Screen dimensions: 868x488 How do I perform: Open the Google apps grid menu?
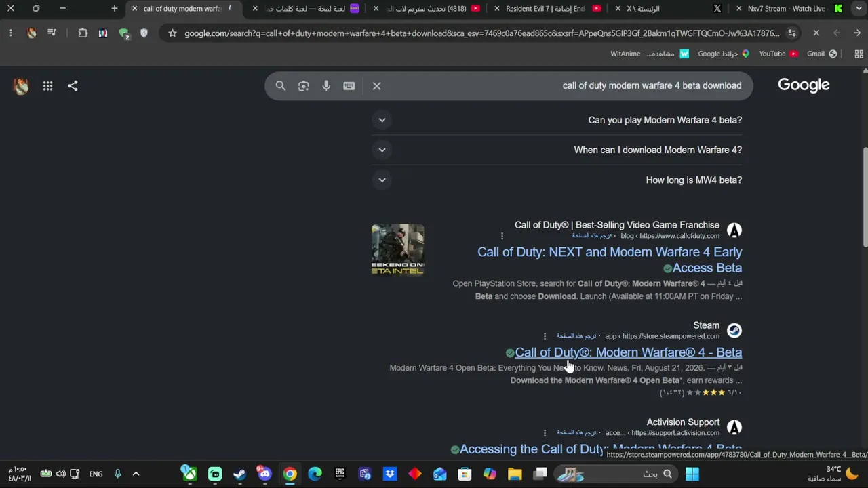pos(47,86)
